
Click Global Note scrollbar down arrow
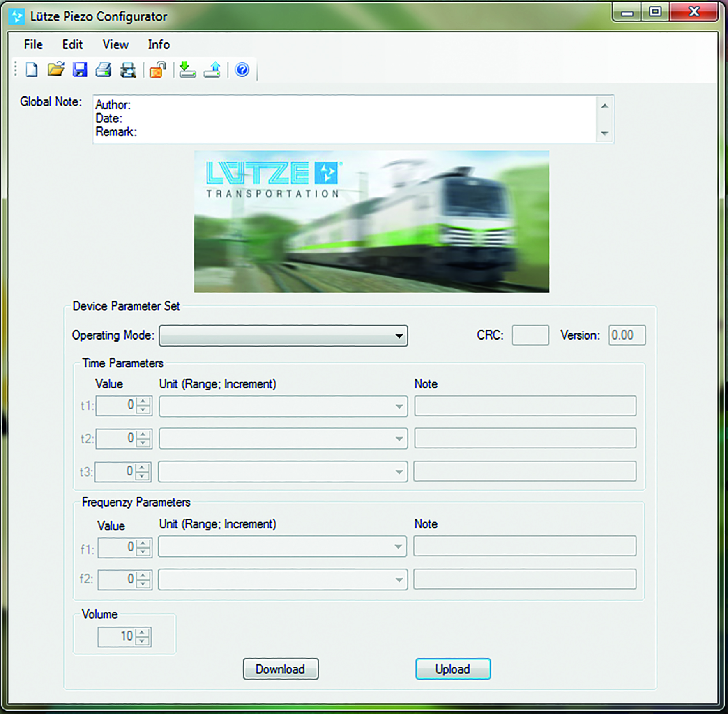[604, 133]
